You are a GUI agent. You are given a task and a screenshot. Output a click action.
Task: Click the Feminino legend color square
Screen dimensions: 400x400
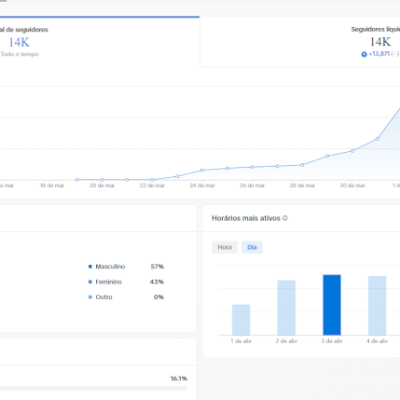click(x=90, y=282)
